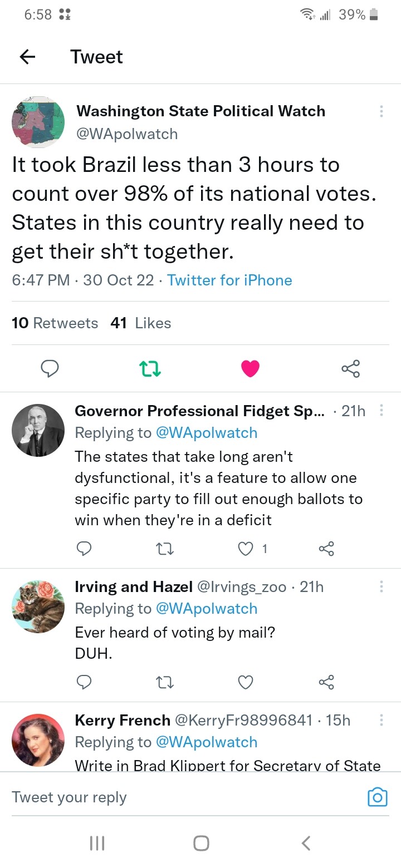Screen dimensions: 401x868
Task: Share the Irving and Hazel reply
Action: (326, 682)
